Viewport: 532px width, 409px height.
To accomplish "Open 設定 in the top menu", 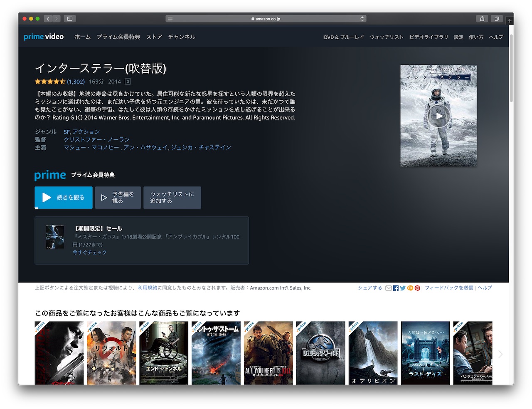I will point(458,37).
